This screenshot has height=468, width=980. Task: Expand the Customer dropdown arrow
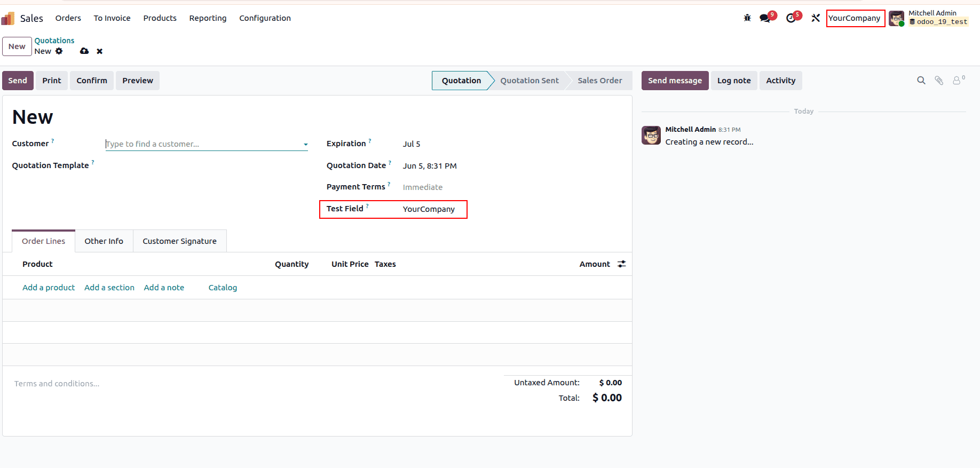click(x=305, y=145)
